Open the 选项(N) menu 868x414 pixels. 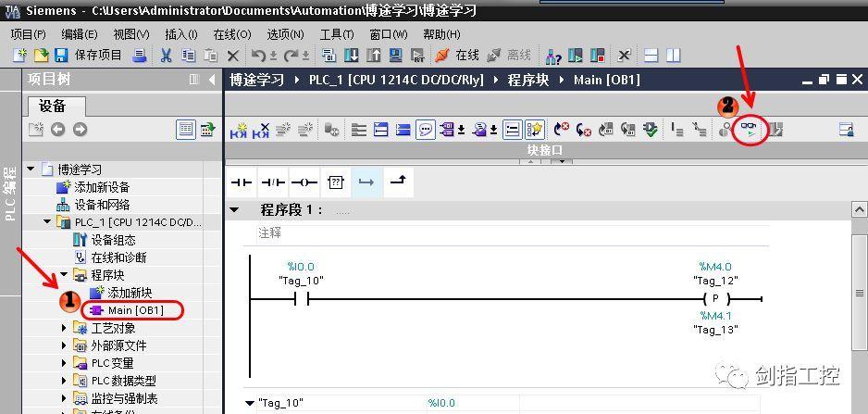click(x=286, y=34)
